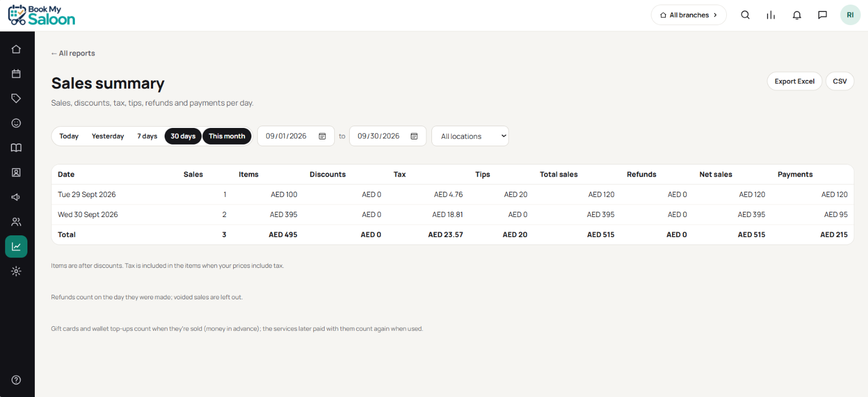Go back to All reports
The width and height of the screenshot is (868, 397).
pos(73,53)
